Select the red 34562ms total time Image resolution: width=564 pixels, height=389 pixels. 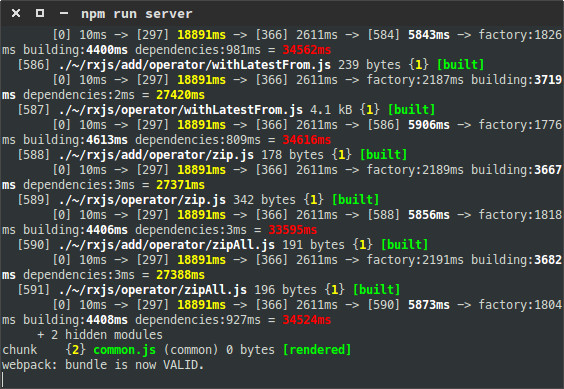[x=306, y=50]
